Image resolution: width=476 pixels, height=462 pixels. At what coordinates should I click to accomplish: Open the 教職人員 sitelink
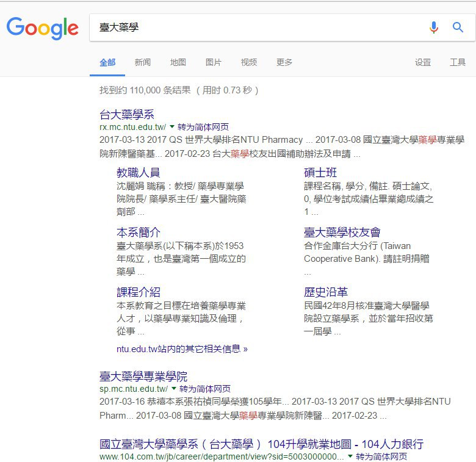click(x=138, y=173)
